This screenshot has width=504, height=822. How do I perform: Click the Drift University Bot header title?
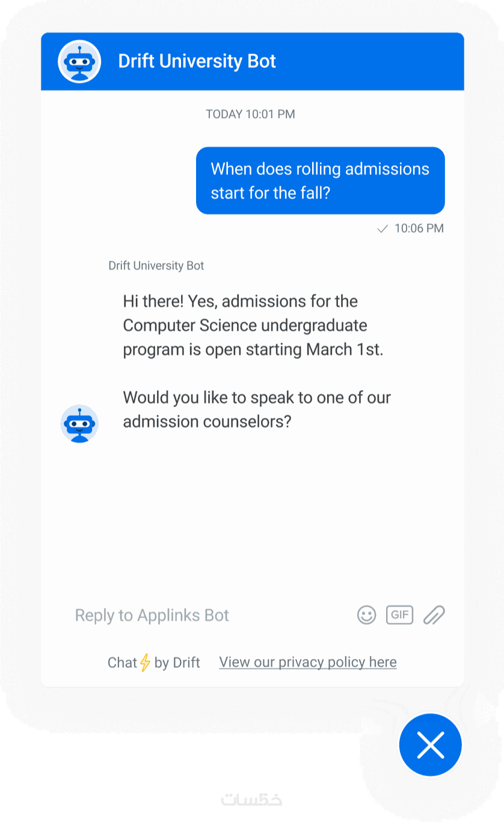pyautogui.click(x=197, y=61)
